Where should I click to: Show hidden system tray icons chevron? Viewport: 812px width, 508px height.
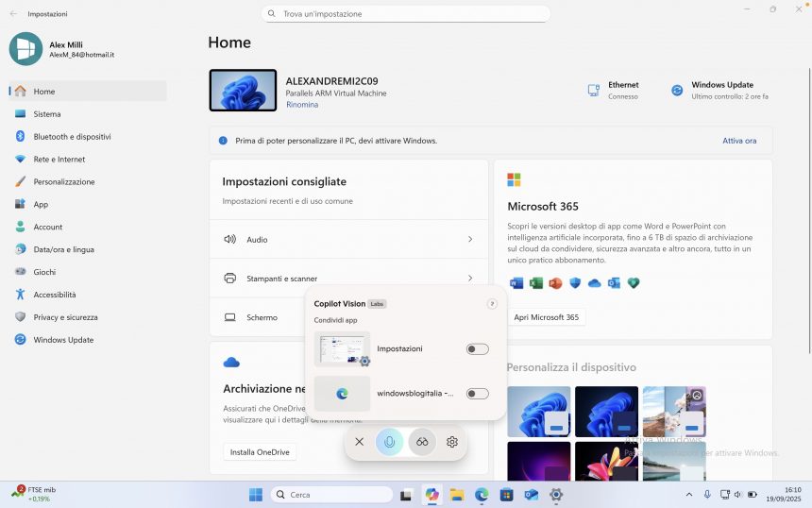(x=688, y=495)
